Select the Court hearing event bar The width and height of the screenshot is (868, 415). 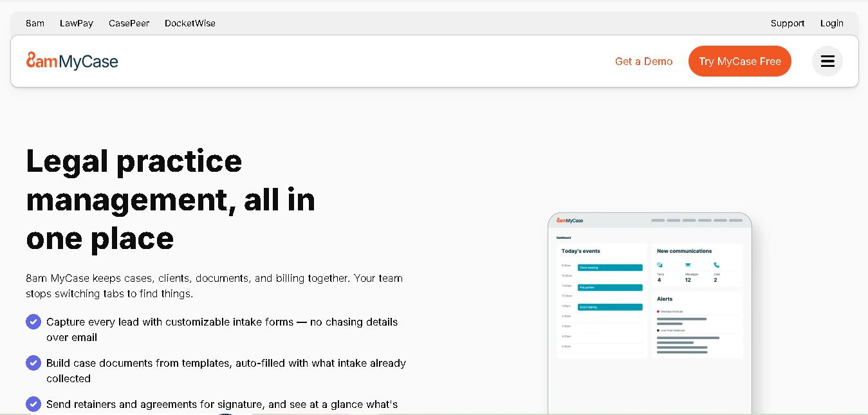tap(610, 307)
